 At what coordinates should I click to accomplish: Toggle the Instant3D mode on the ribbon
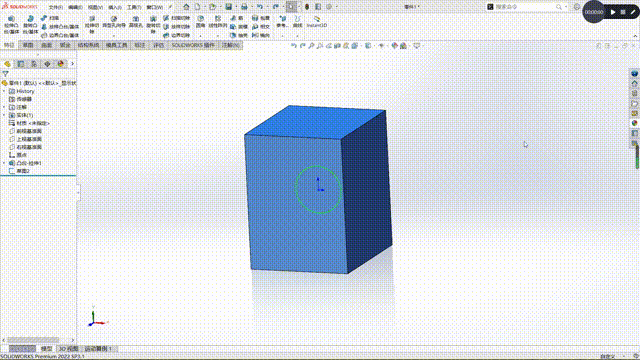click(x=317, y=22)
